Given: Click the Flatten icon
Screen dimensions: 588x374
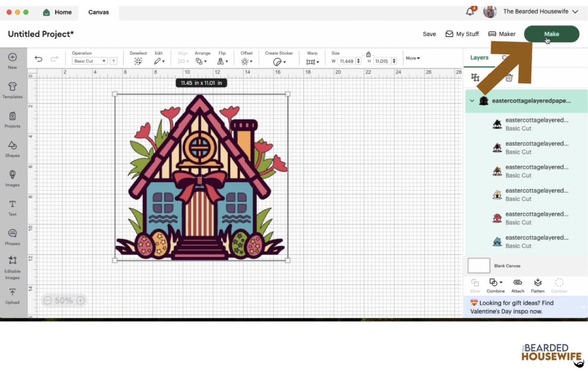Looking at the screenshot, I should pyautogui.click(x=537, y=285).
